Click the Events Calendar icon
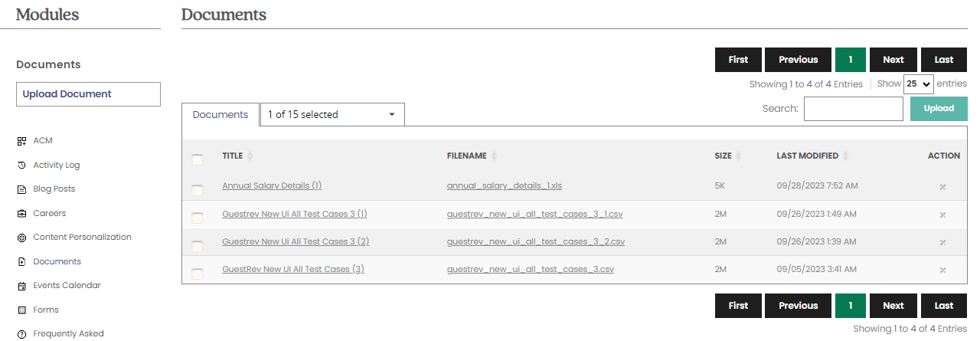The height and width of the screenshot is (341, 980). click(21, 286)
